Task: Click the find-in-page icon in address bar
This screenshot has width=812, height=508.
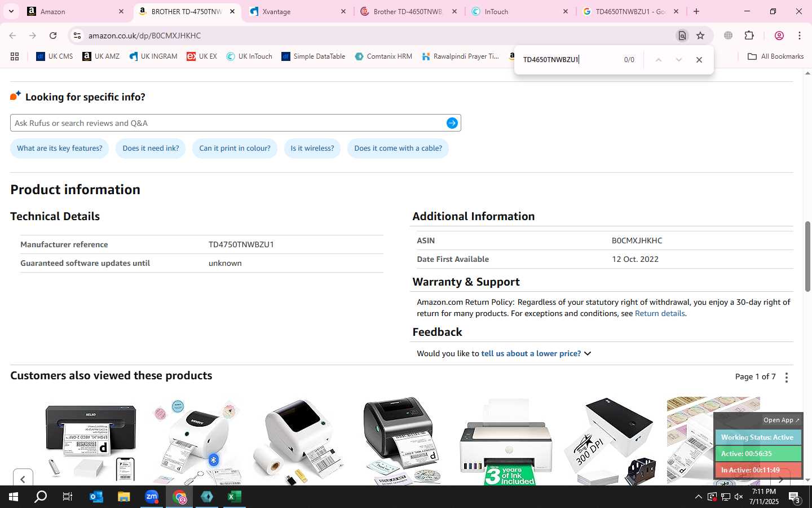Action: click(x=682, y=36)
